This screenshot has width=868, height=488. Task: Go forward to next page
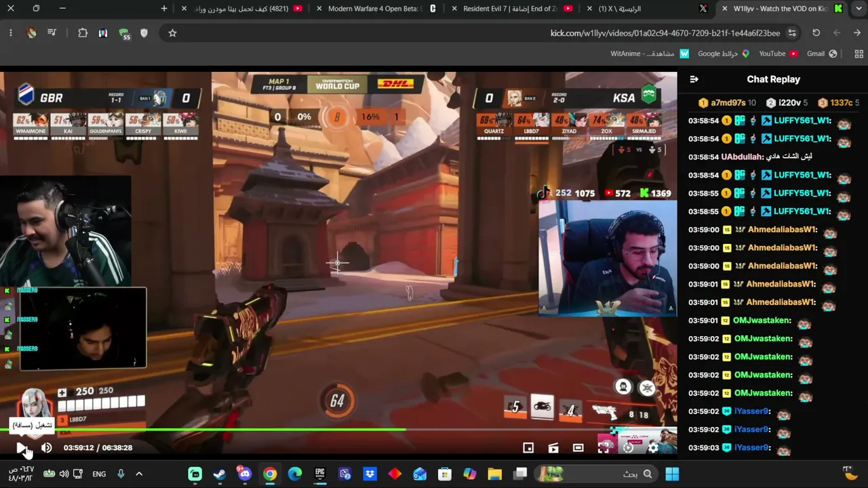click(837, 33)
